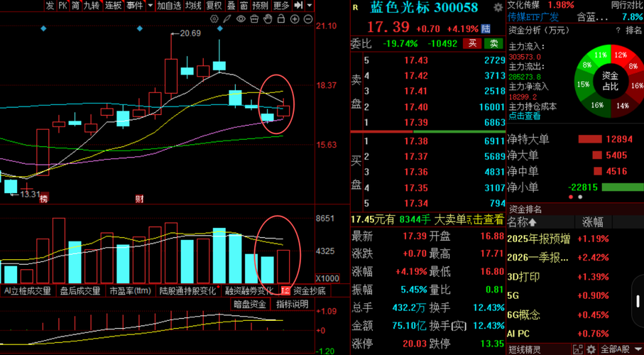The image size is (644, 355).
Task: Expand the dropdown arrow at toolbar end
Action: [x=310, y=6]
